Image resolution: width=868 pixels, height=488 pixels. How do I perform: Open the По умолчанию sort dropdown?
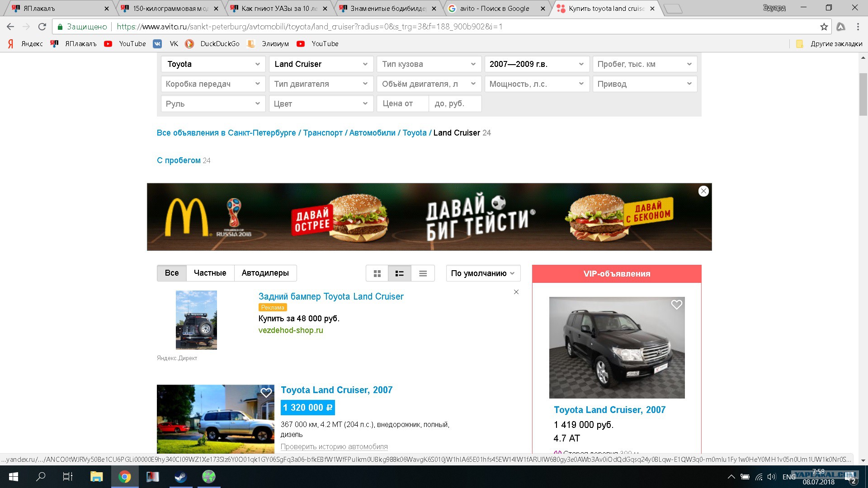[x=483, y=273]
